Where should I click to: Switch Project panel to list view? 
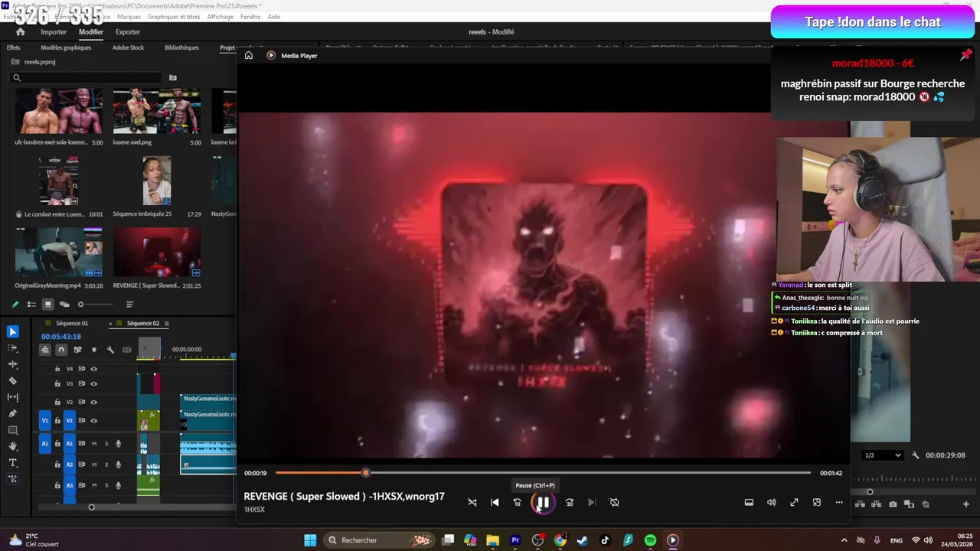pos(31,304)
